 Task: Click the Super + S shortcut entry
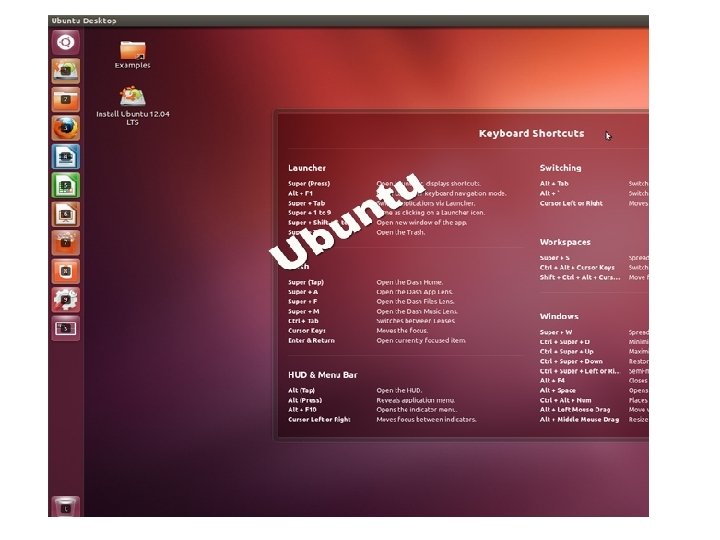point(554,258)
